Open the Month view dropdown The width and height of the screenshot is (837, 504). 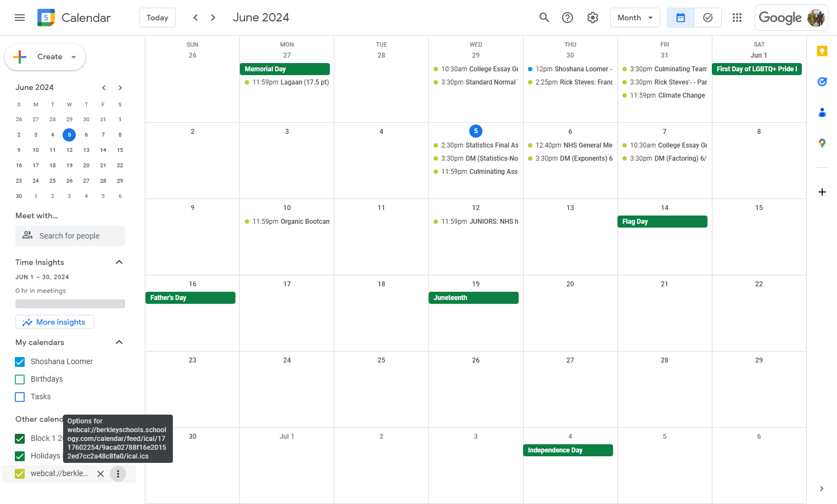635,18
